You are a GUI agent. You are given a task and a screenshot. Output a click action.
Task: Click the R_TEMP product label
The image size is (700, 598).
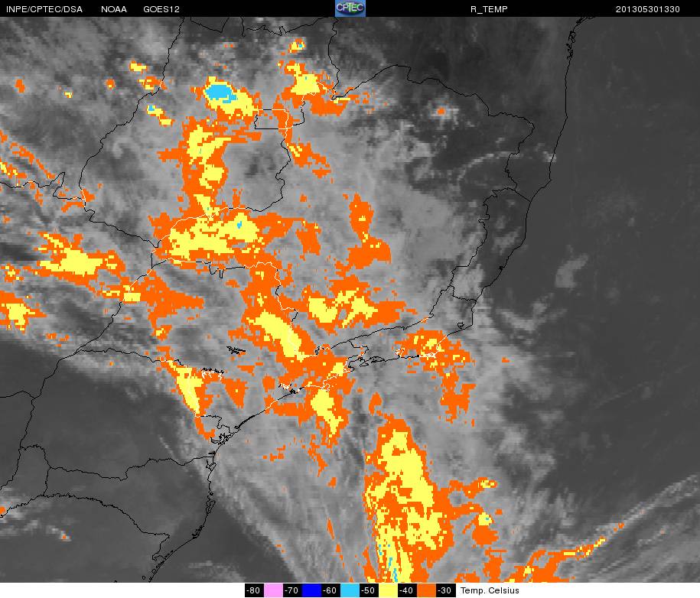click(489, 9)
